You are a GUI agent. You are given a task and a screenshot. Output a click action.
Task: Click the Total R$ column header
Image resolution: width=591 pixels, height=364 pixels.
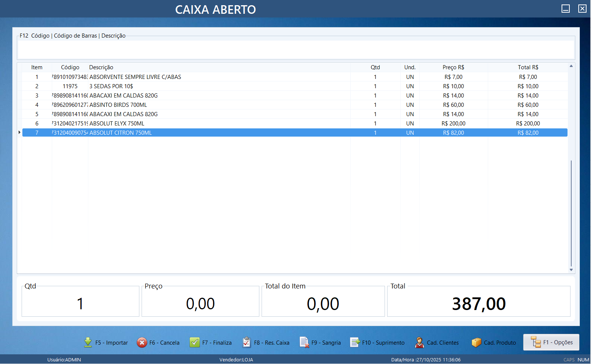(528, 67)
